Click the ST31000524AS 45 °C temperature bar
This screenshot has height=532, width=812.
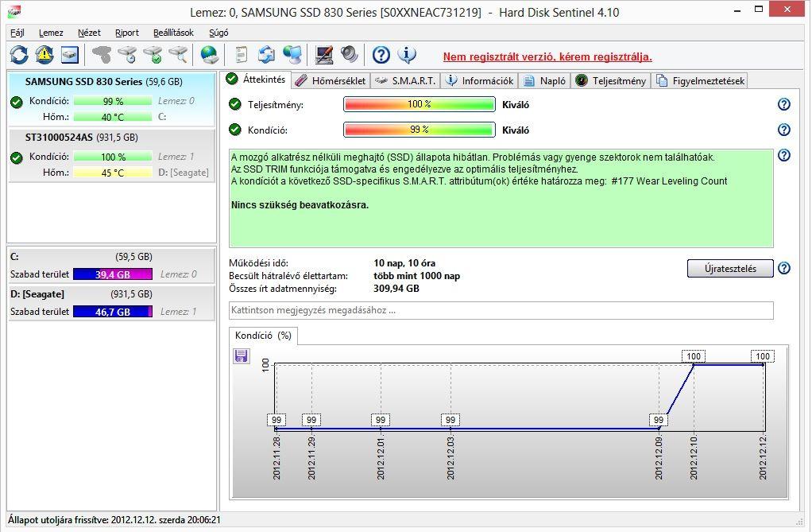[112, 173]
